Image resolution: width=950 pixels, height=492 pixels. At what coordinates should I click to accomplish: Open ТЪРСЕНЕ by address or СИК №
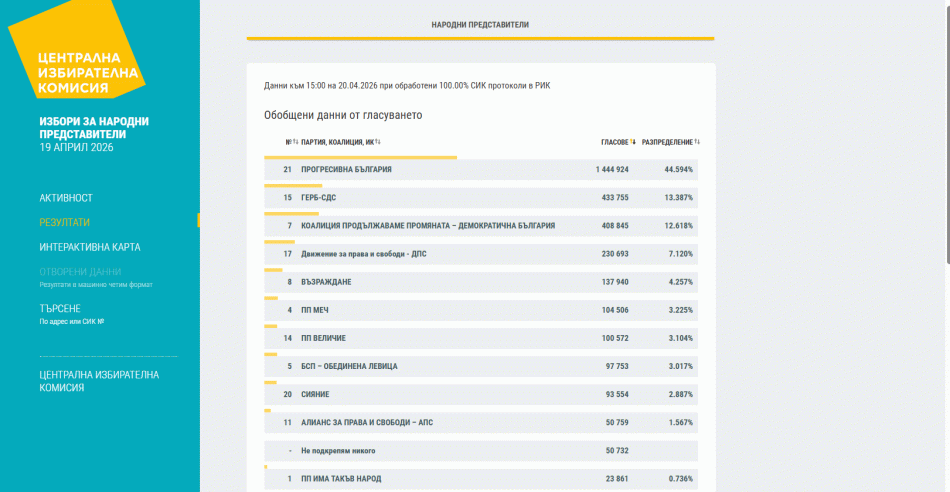(60, 309)
